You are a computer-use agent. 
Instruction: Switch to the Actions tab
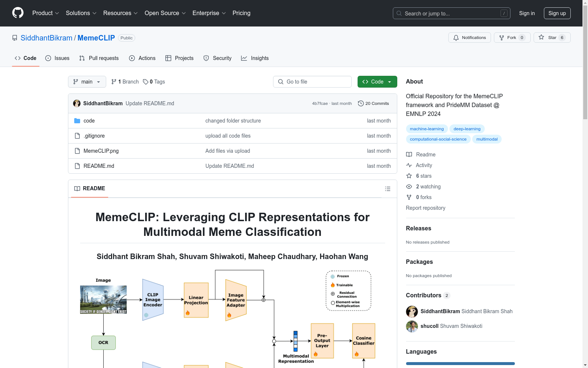click(142, 58)
